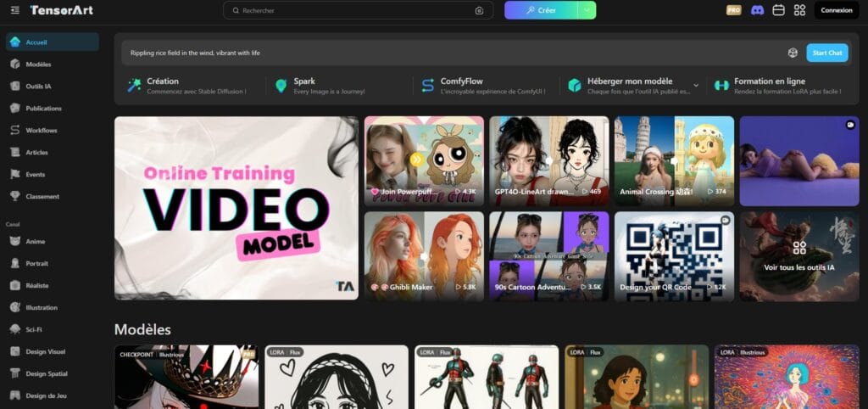Open the 90s Cartoon Adventure card

[x=549, y=256]
